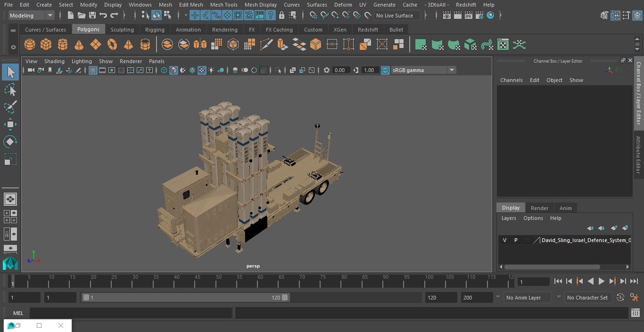Create a polygon pipe from the shelf
The image size is (644, 332).
[x=145, y=45]
